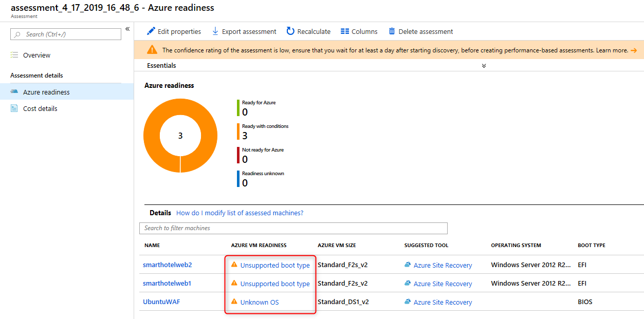The height and width of the screenshot is (319, 644).
Task: Click the search magnifier icon in the sidebar
Action: [x=19, y=34]
